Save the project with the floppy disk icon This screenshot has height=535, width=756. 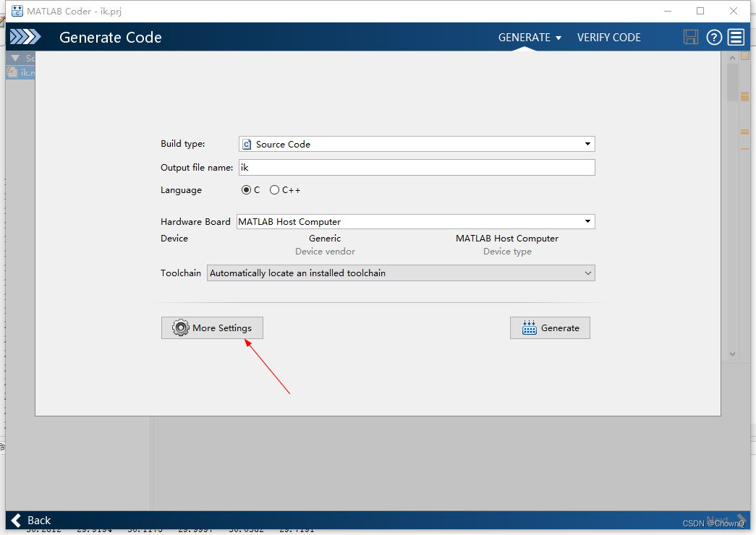[690, 37]
